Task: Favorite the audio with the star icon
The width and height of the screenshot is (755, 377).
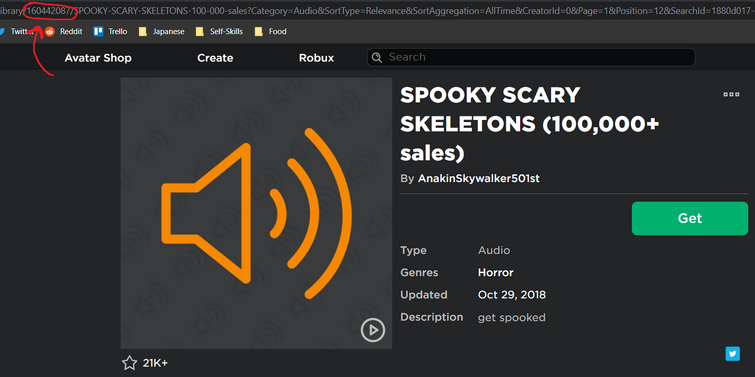Action: pyautogui.click(x=130, y=363)
